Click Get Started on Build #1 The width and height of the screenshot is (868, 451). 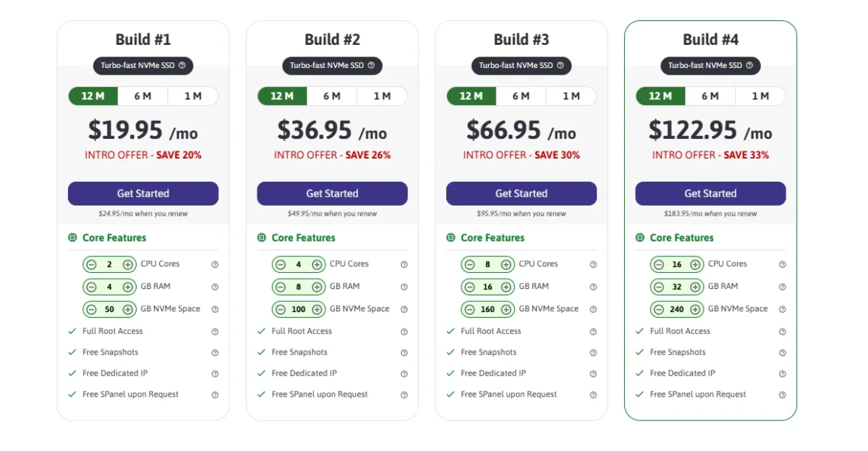[142, 193]
